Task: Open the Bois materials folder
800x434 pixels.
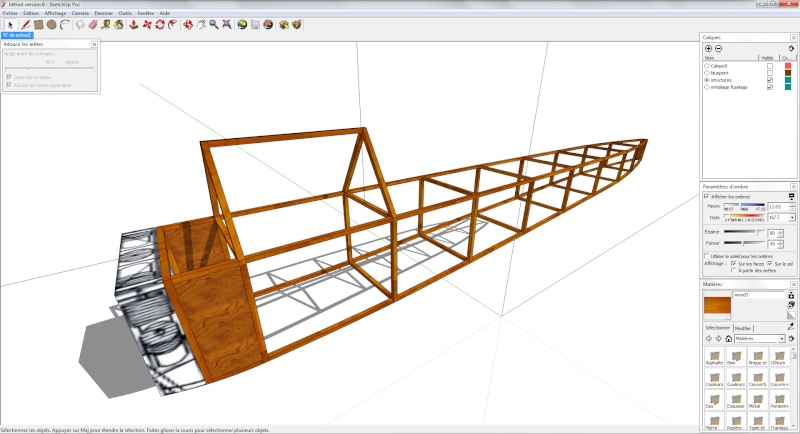Action: click(735, 357)
